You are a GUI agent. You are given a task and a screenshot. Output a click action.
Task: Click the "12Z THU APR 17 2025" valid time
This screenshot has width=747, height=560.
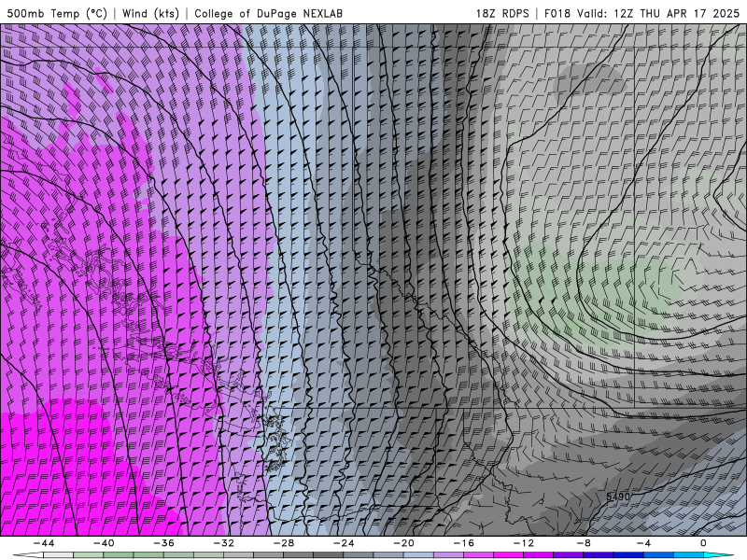(676, 13)
